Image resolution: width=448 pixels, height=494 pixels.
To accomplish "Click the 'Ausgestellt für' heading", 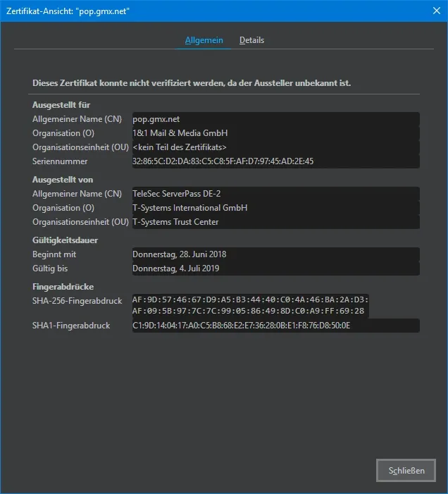I will coord(61,105).
